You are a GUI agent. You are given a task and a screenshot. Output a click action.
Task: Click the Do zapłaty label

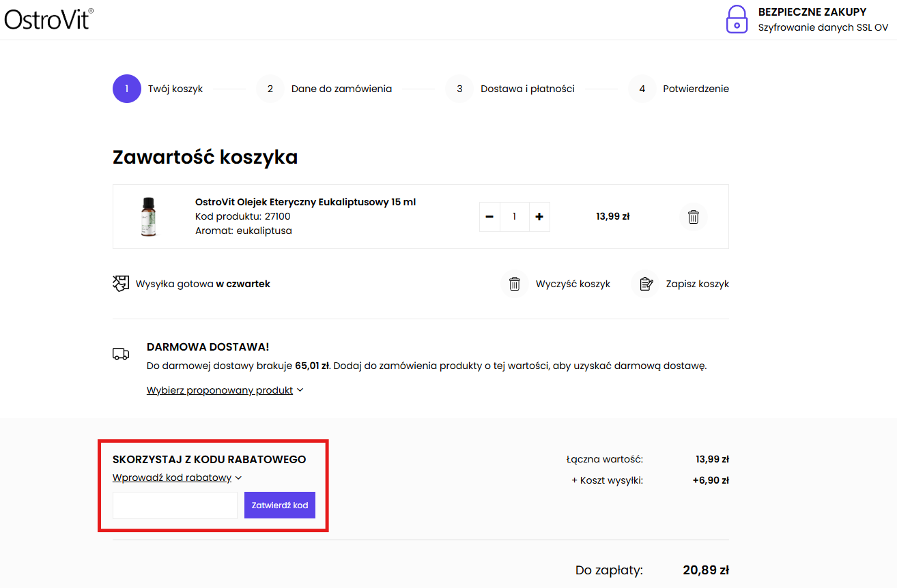[609, 570]
